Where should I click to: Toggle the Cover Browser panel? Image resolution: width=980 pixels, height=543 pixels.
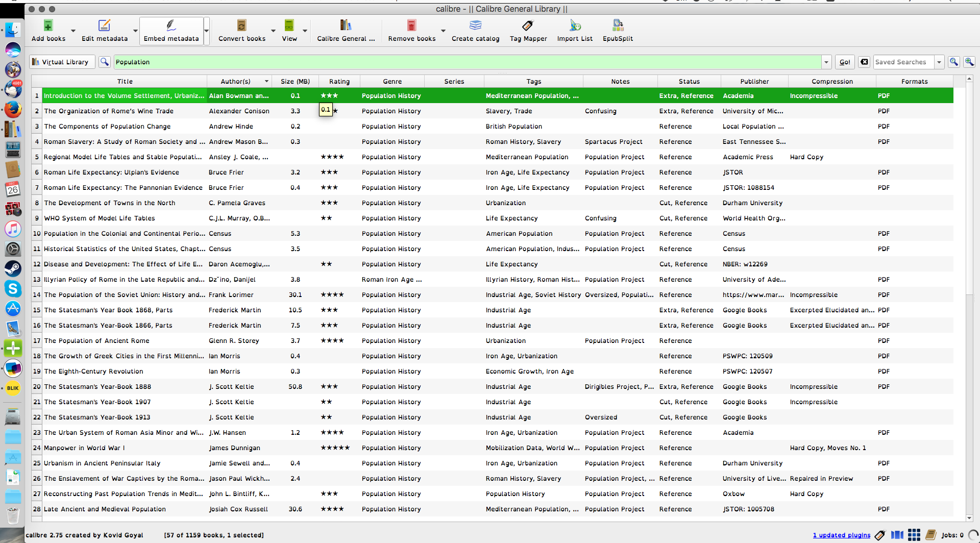click(x=897, y=535)
